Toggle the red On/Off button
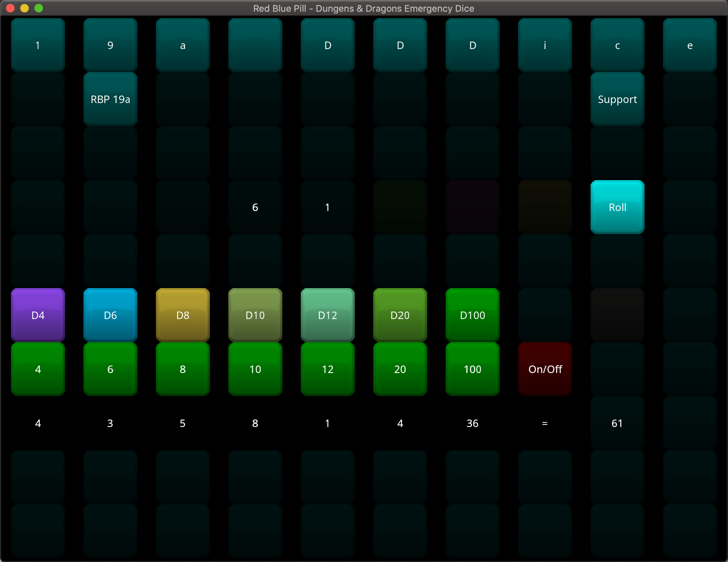728x562 pixels. 545,369
